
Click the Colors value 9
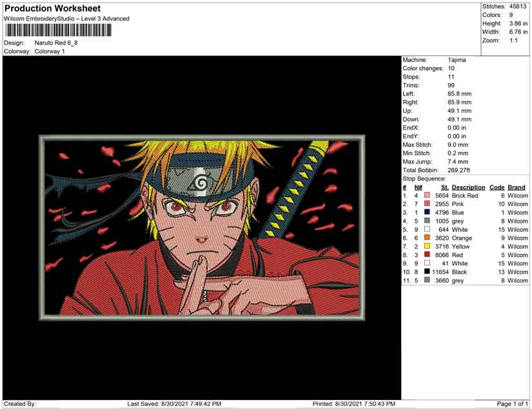coord(511,15)
